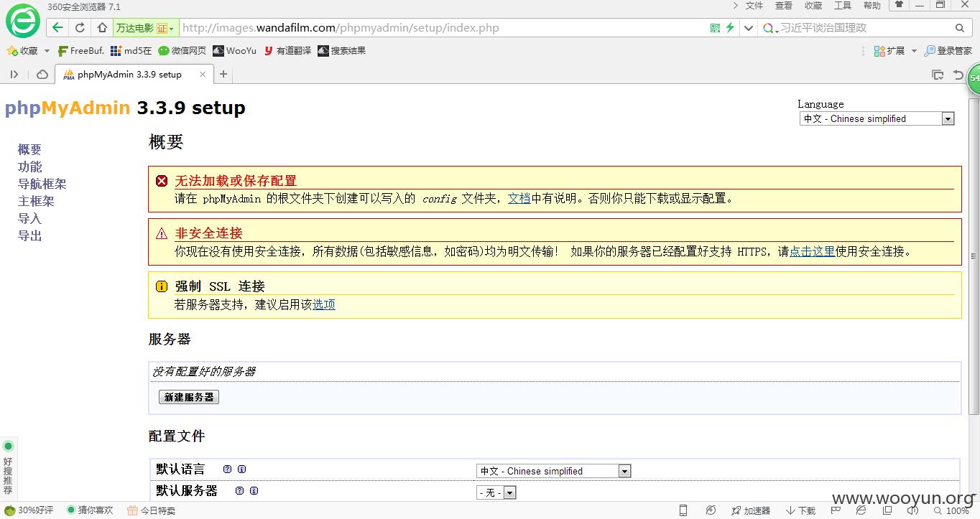Screen dimensions: 980x519
Task: Open the 默认服务器 dropdown
Action: [496, 492]
